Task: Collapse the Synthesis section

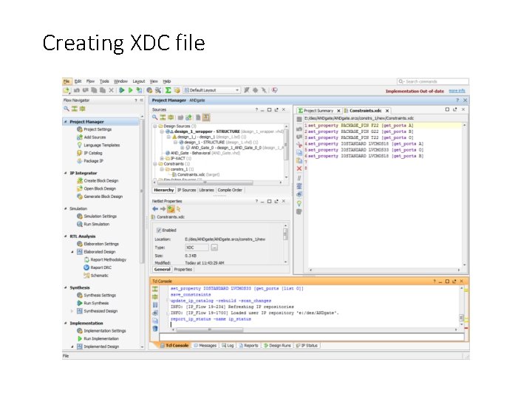Action: (x=66, y=287)
